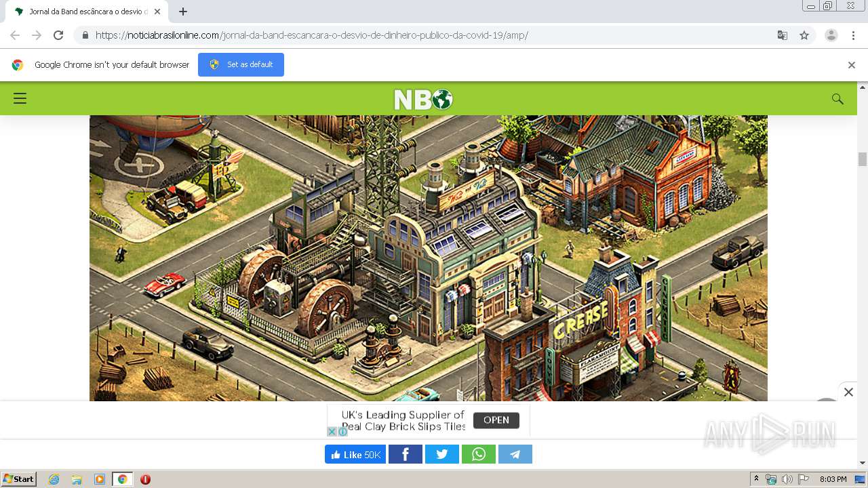Screen dimensions: 868x488
Task: Share the article on Twitter
Action: click(x=442, y=454)
